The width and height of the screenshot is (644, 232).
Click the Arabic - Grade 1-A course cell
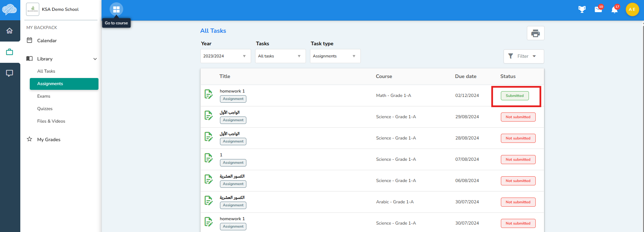click(x=395, y=202)
